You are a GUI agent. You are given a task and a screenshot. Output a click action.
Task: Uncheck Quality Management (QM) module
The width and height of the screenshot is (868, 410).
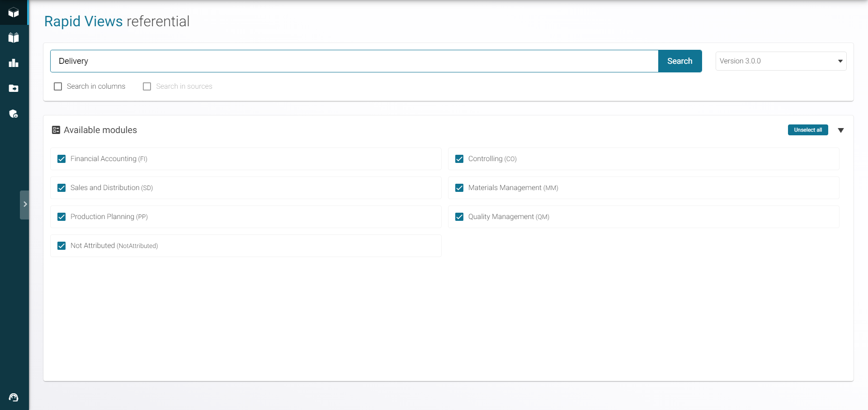point(459,217)
